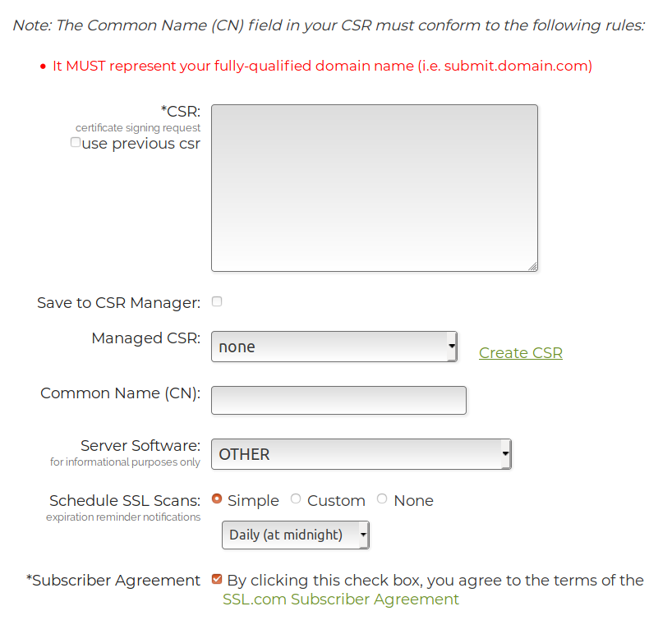Image resolution: width=672 pixels, height=634 pixels.
Task: Focus the Common Name (CN) field
Action: coord(338,400)
